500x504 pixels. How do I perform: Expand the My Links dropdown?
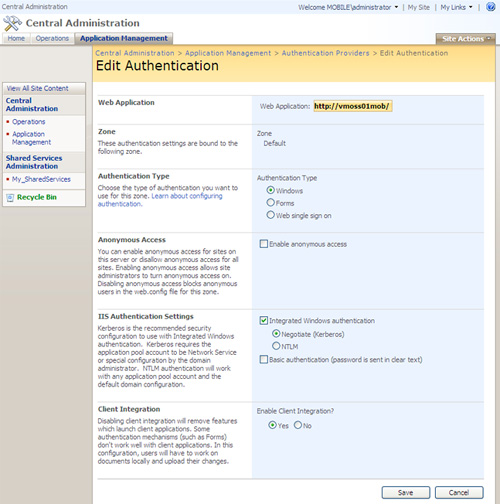[456, 7]
